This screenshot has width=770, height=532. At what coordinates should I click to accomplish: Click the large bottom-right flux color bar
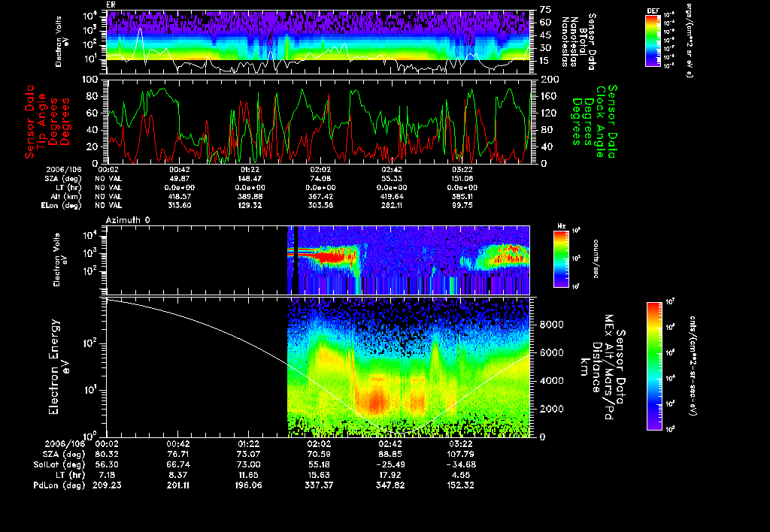point(653,365)
